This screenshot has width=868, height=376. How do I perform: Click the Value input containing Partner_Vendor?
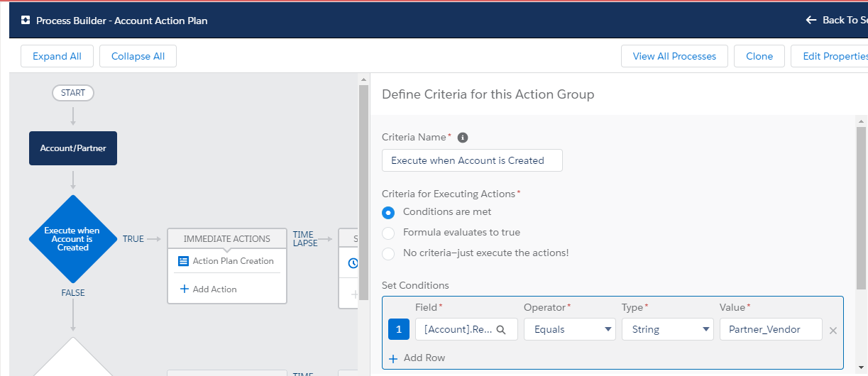point(771,329)
